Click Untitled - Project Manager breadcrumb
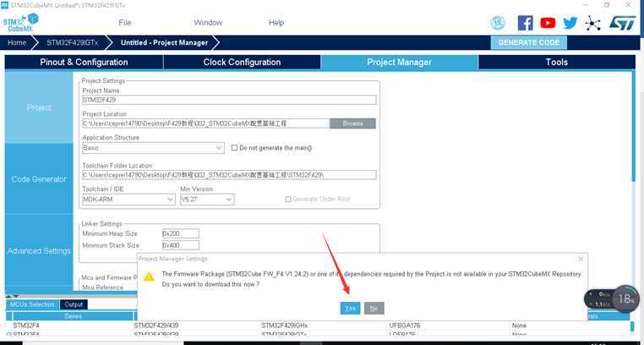Screen dimensions: 644x345 [164, 43]
